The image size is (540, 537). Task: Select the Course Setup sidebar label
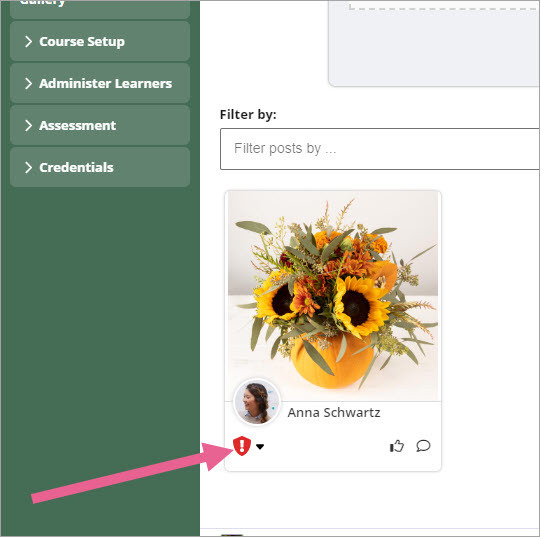pyautogui.click(x=82, y=42)
